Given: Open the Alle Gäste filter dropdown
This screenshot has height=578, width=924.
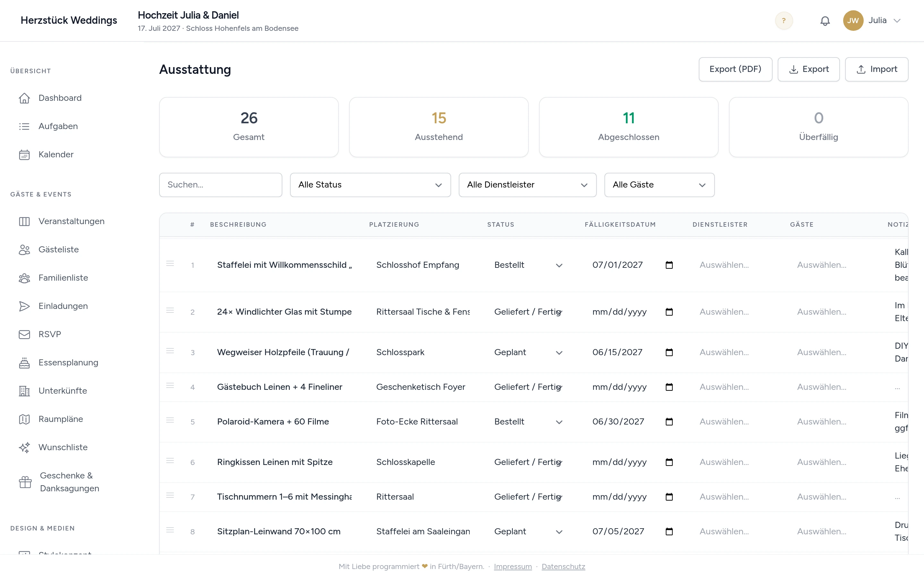Looking at the screenshot, I should [659, 185].
